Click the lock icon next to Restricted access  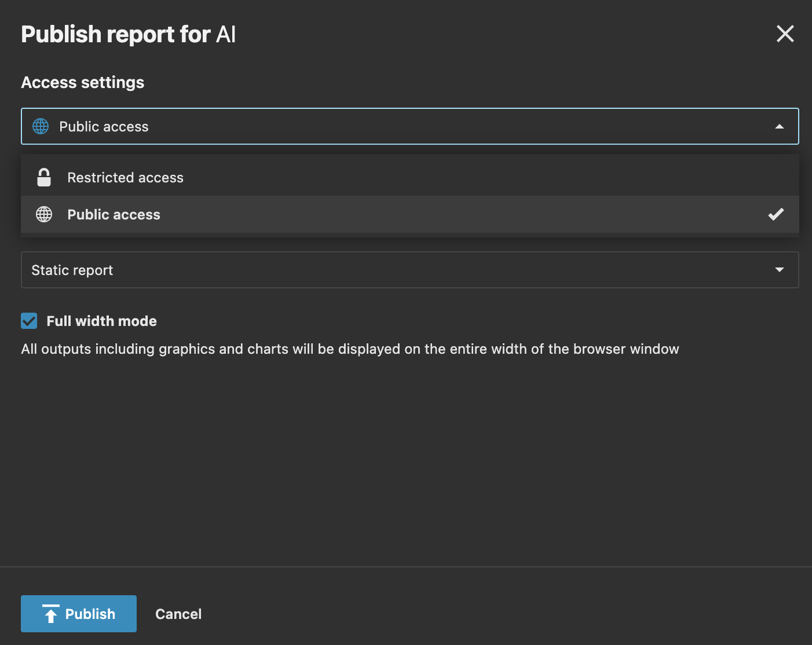(x=43, y=177)
